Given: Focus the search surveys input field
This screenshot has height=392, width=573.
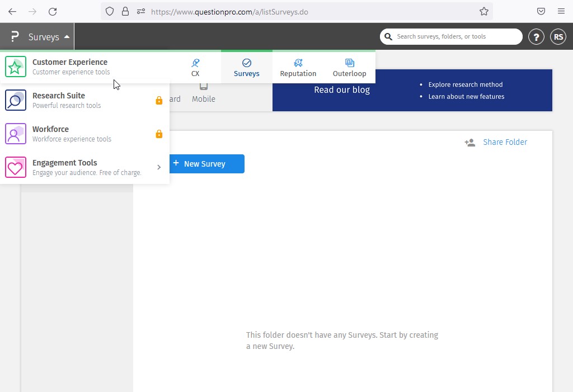Looking at the screenshot, I should click(456, 37).
